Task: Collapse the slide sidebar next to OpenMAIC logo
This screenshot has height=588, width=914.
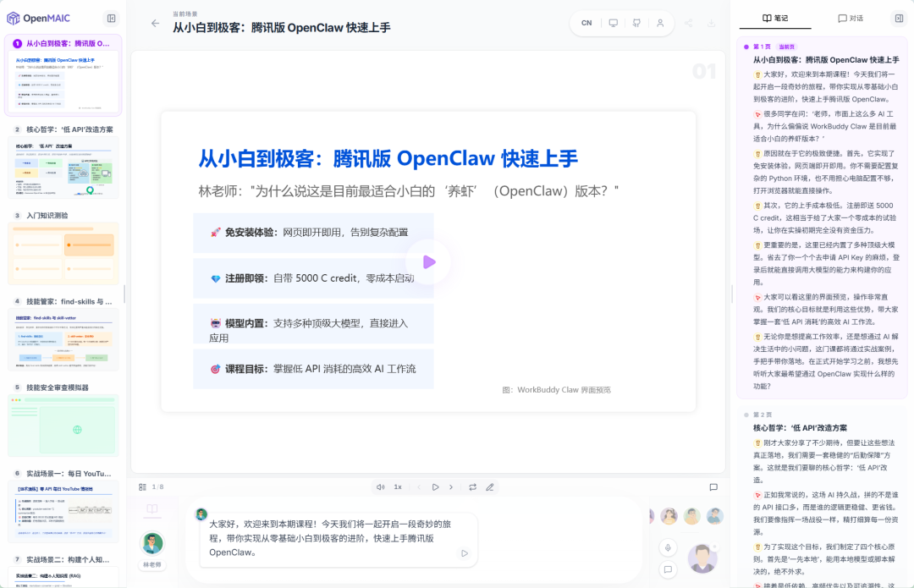Action: [x=111, y=18]
